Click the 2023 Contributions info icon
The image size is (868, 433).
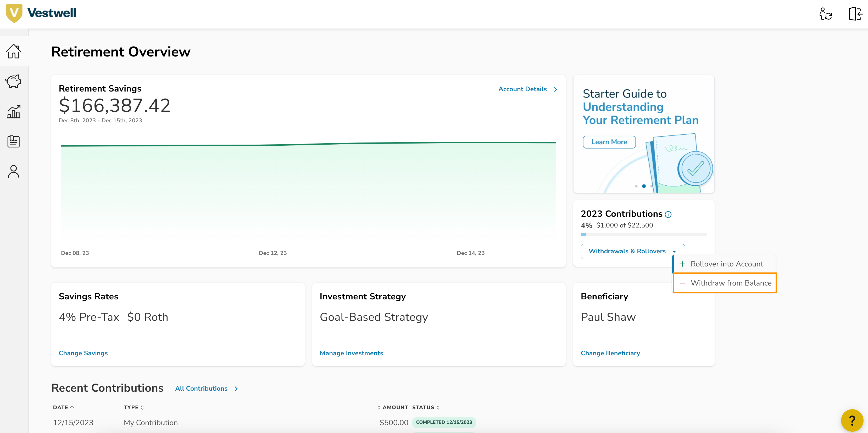point(668,214)
